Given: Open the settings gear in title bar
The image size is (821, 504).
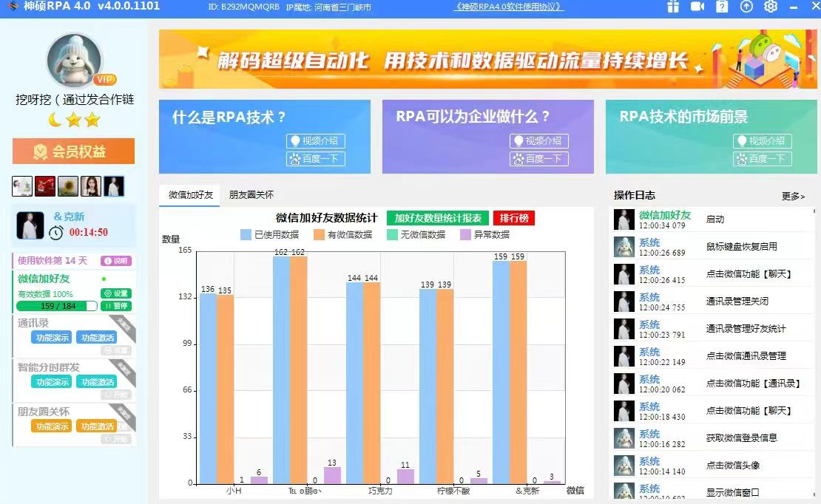Looking at the screenshot, I should click(771, 6).
